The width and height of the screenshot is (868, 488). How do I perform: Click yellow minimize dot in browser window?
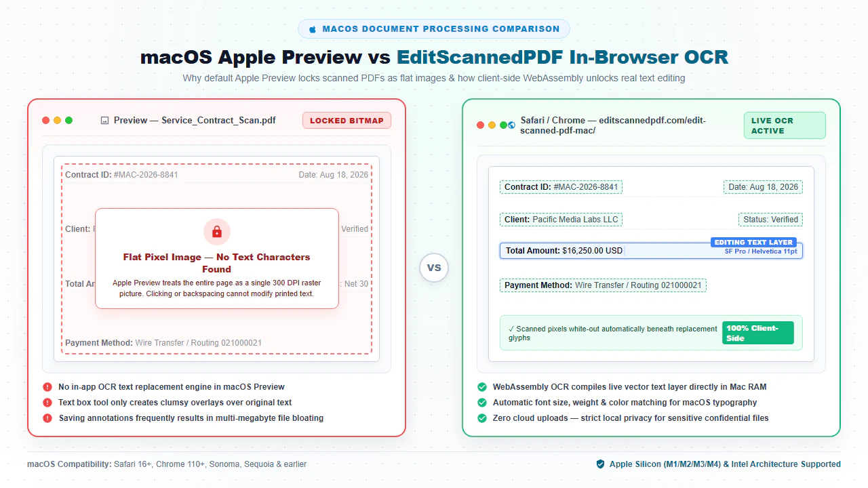(492, 125)
